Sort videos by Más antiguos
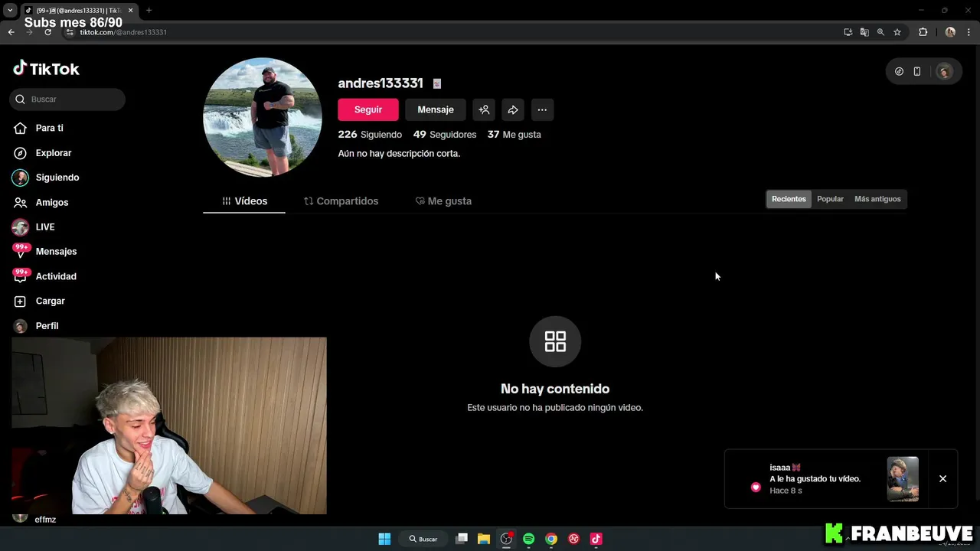The width and height of the screenshot is (980, 551). pyautogui.click(x=877, y=199)
